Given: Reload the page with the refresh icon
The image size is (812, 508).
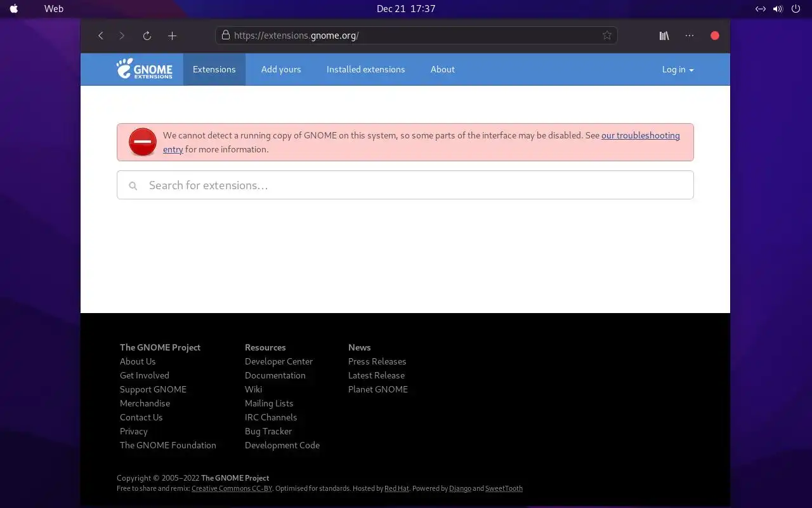Looking at the screenshot, I should click(x=147, y=36).
